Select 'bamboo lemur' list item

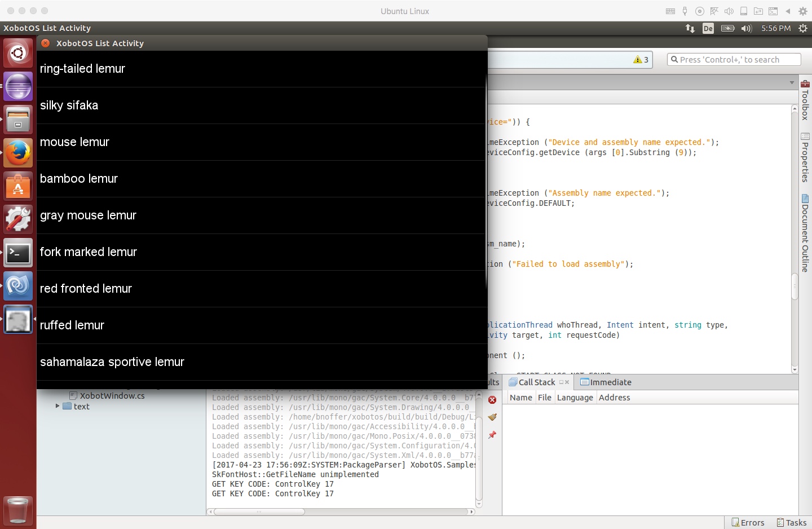261,179
